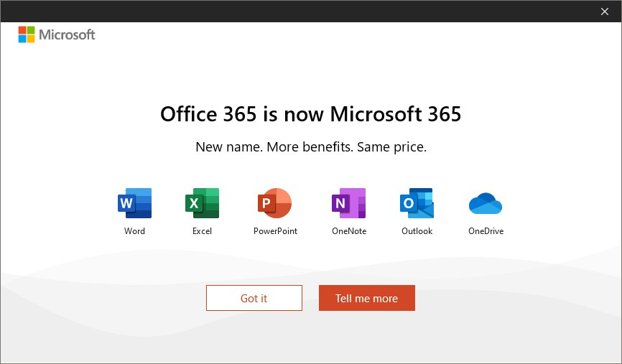Click the four-color Microsoft squares logo
This screenshot has height=364, width=622.
[27, 34]
